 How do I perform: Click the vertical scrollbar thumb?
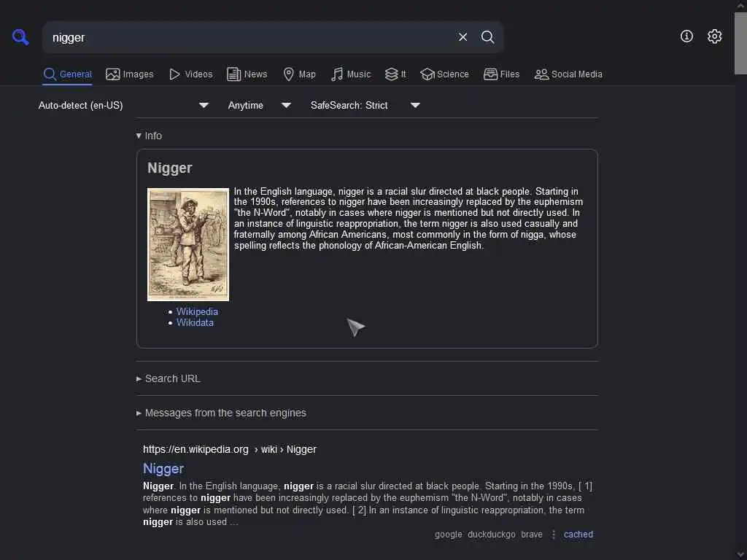pos(740,43)
